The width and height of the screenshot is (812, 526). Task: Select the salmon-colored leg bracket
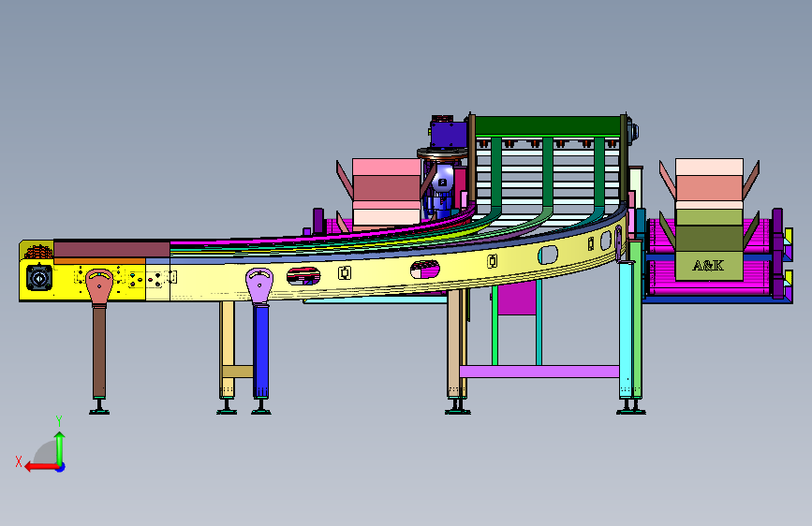pos(99,286)
